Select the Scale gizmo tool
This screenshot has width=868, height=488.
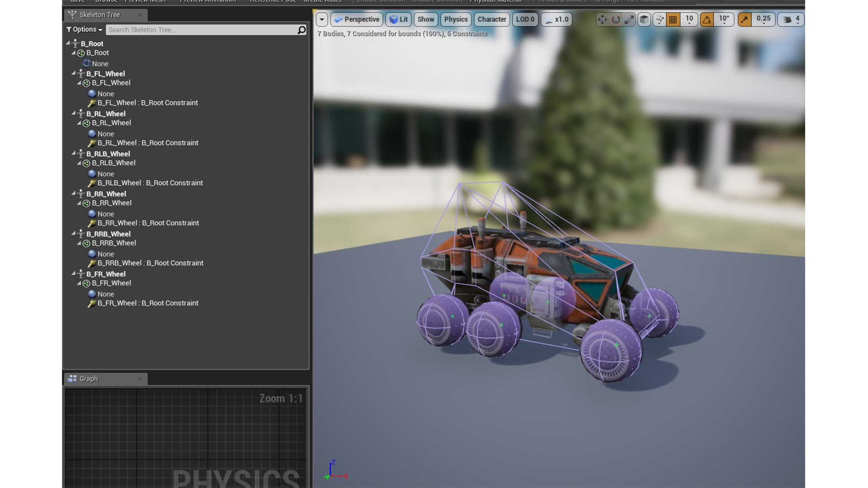point(630,19)
